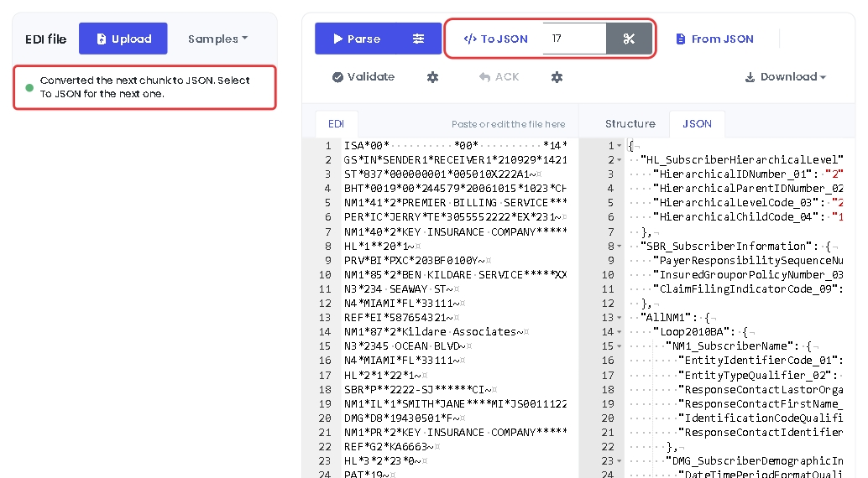Image resolution: width=868 pixels, height=478 pixels.
Task: Click the Validate button
Action: tap(363, 77)
